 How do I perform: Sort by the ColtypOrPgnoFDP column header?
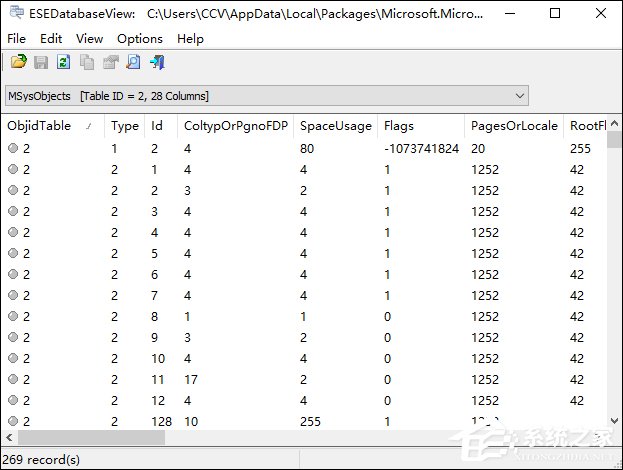coord(233,126)
